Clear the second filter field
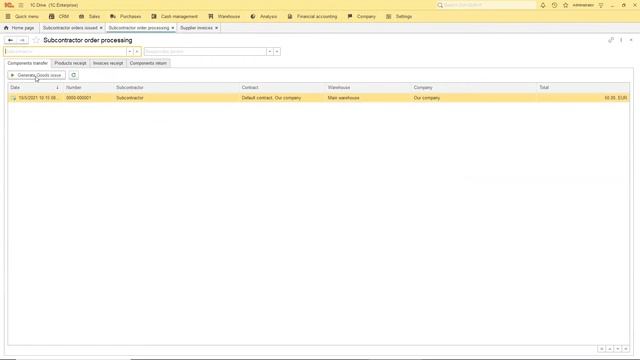 (277, 52)
